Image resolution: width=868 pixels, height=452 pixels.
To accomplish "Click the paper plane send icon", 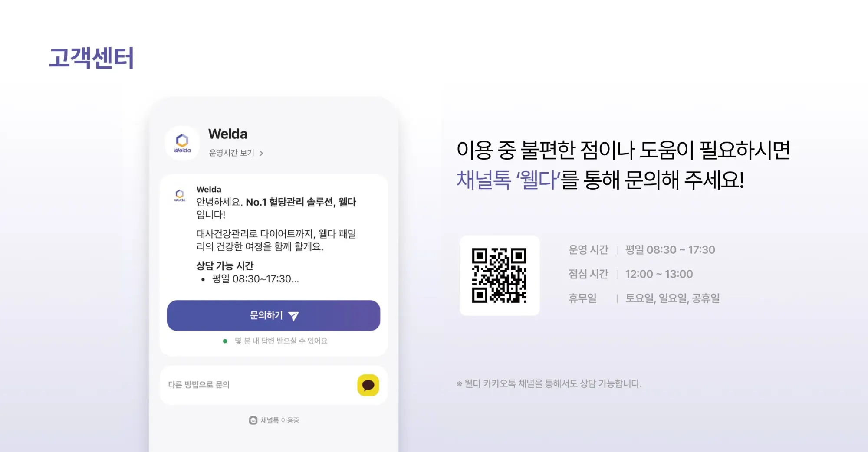I will click(294, 316).
